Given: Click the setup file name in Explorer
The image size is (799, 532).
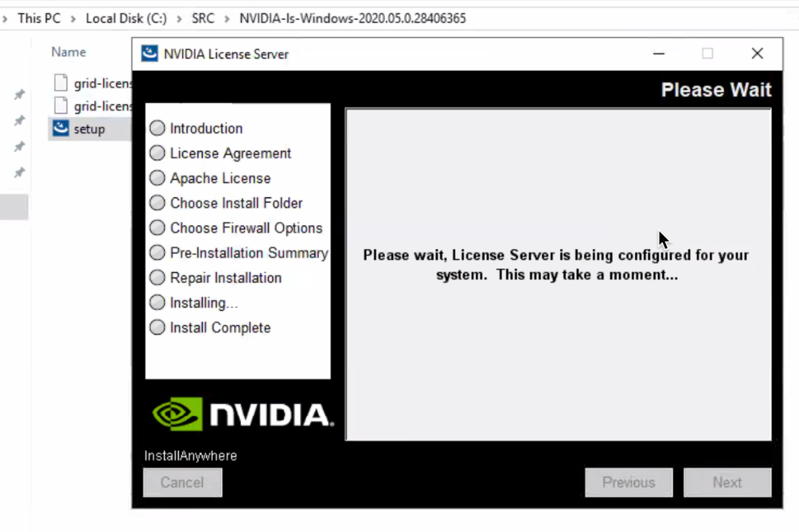Looking at the screenshot, I should [x=89, y=129].
